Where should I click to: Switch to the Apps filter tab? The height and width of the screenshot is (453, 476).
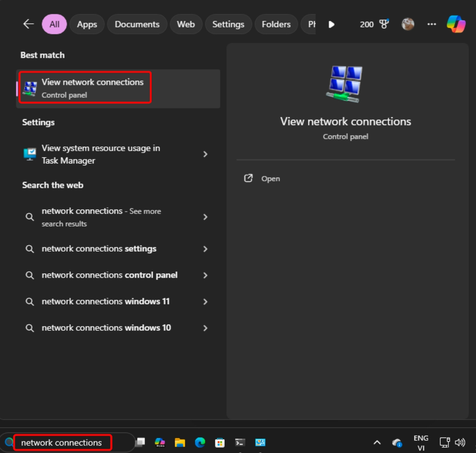point(87,24)
